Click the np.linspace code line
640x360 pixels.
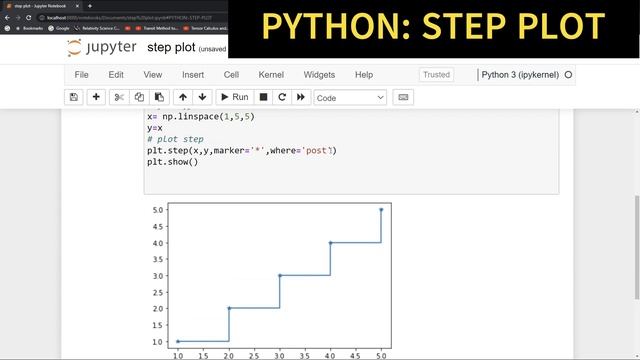click(x=200, y=117)
